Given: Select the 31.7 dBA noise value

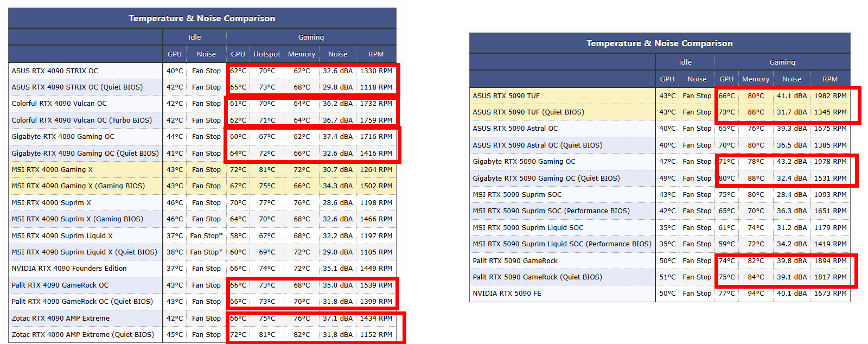Looking at the screenshot, I should pyautogui.click(x=792, y=112).
